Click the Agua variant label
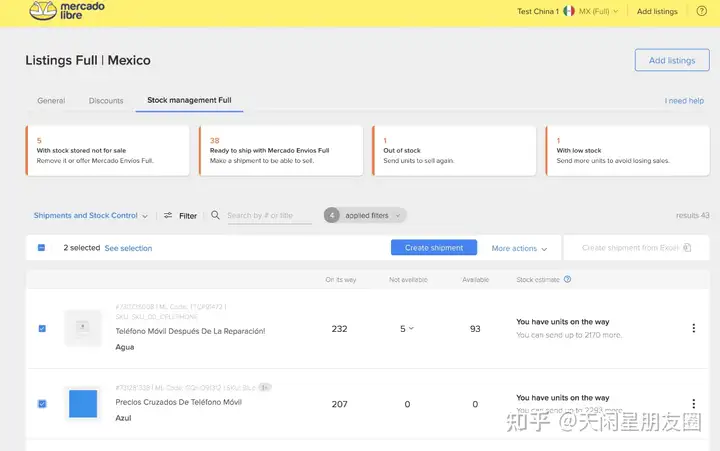The image size is (720, 451). [x=125, y=347]
